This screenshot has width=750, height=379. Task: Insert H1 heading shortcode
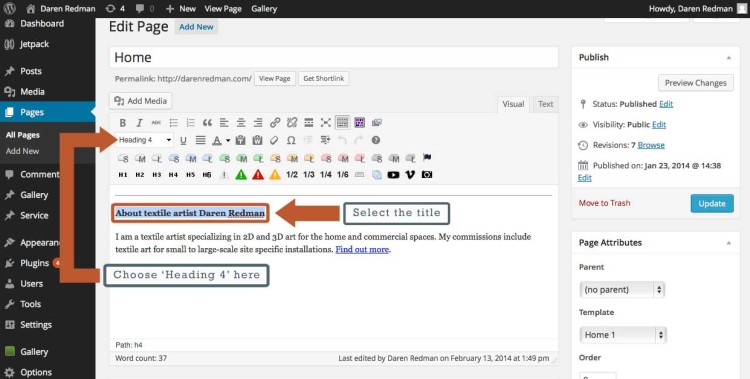click(x=123, y=175)
